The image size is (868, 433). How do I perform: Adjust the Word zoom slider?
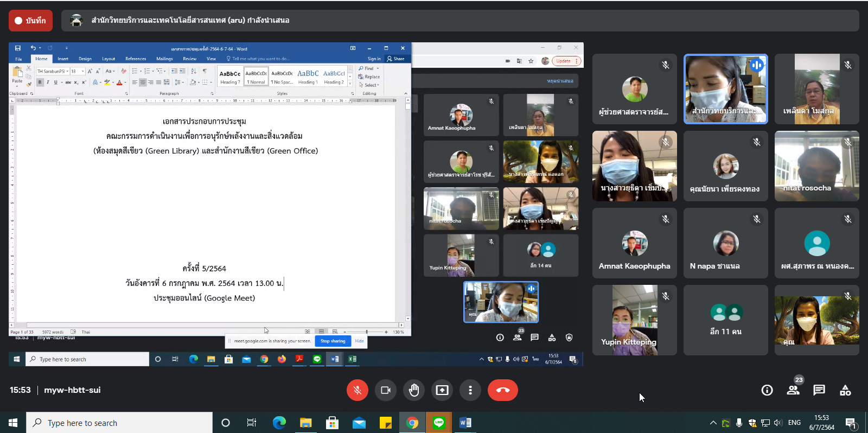point(367,332)
